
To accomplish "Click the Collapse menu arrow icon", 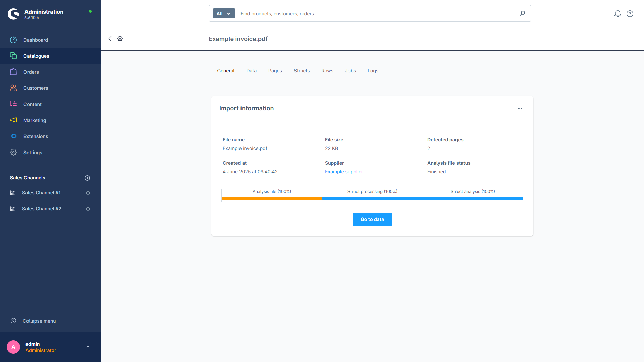I will 13,321.
